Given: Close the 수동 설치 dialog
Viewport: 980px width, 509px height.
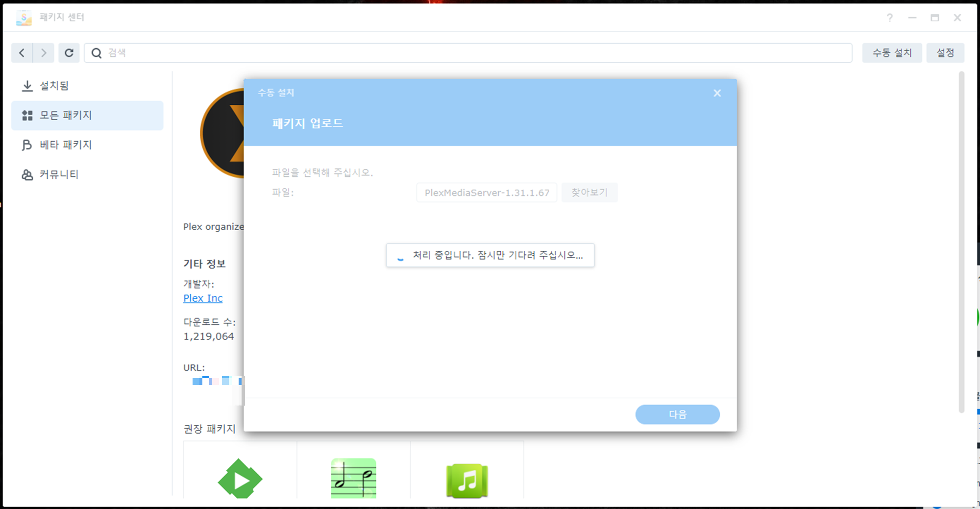Looking at the screenshot, I should 717,93.
